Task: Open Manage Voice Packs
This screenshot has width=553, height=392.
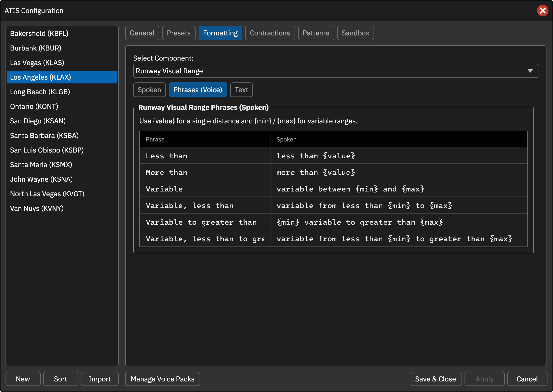Action: [x=163, y=379]
